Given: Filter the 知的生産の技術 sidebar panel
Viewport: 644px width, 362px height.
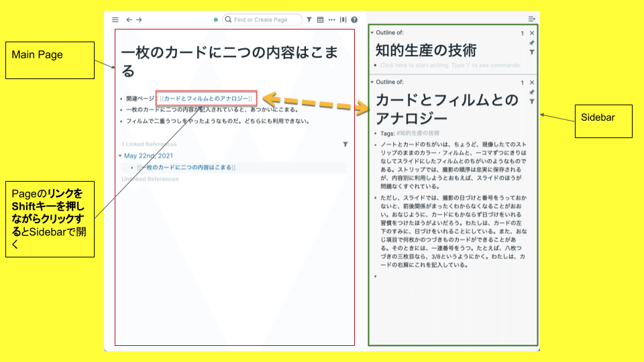Looking at the screenshot, I should pos(532,52).
